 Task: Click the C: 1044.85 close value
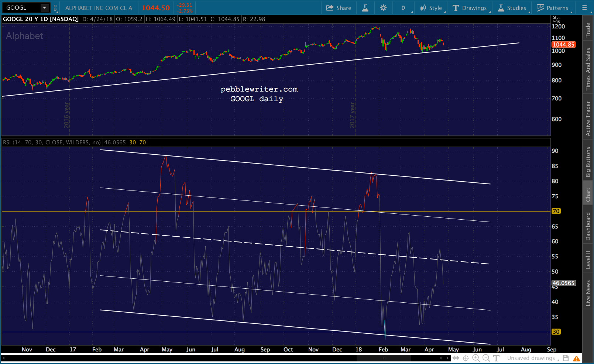click(225, 19)
